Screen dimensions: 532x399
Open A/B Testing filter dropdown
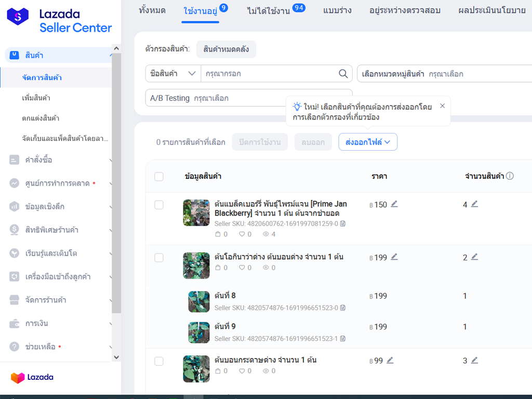(x=248, y=98)
